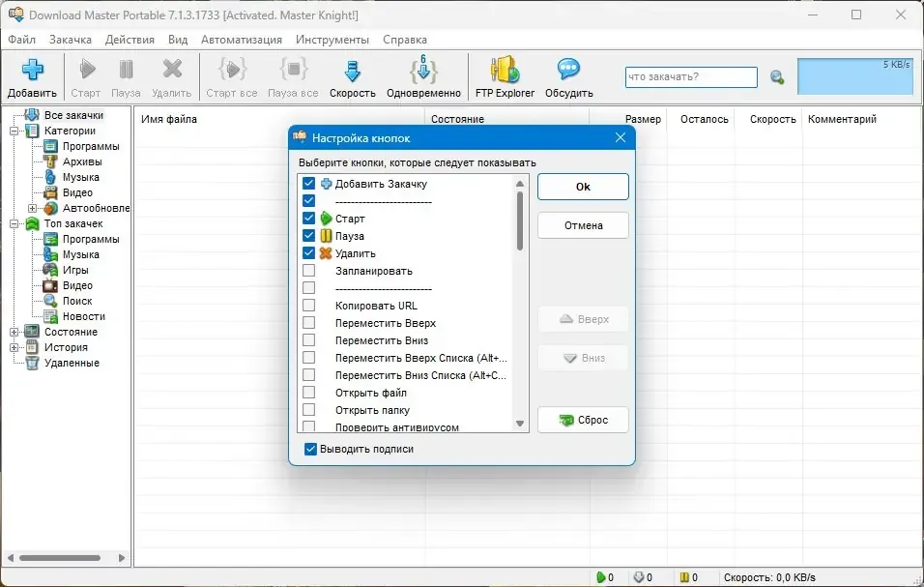Click the Одновременно simultaneous downloads icon
This screenshot has height=587, width=924.
423,71
